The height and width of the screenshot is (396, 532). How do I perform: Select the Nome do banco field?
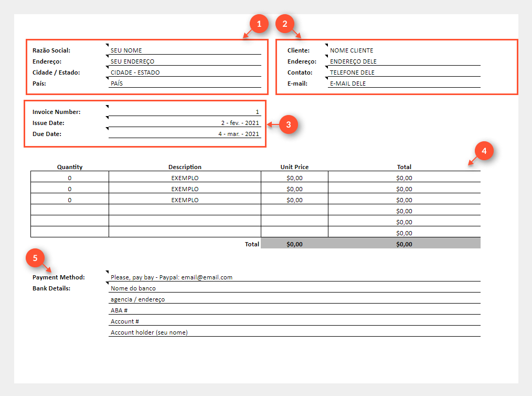tap(294, 288)
